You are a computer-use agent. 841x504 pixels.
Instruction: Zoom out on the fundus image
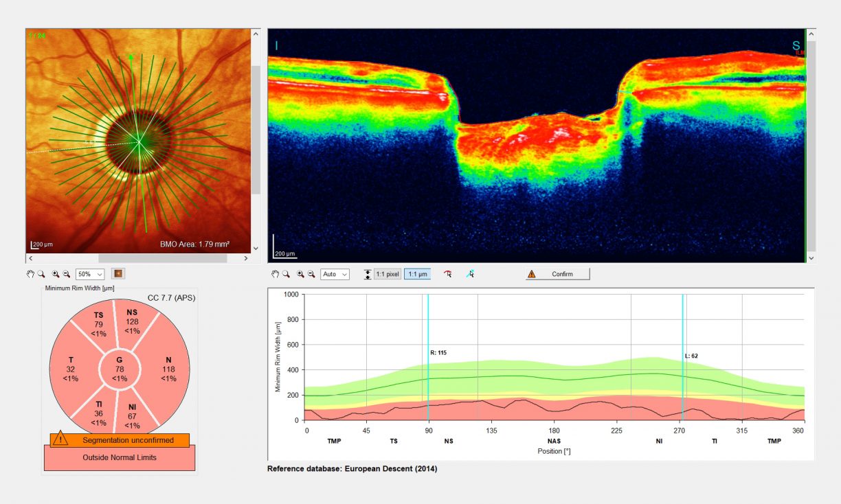tap(66, 274)
